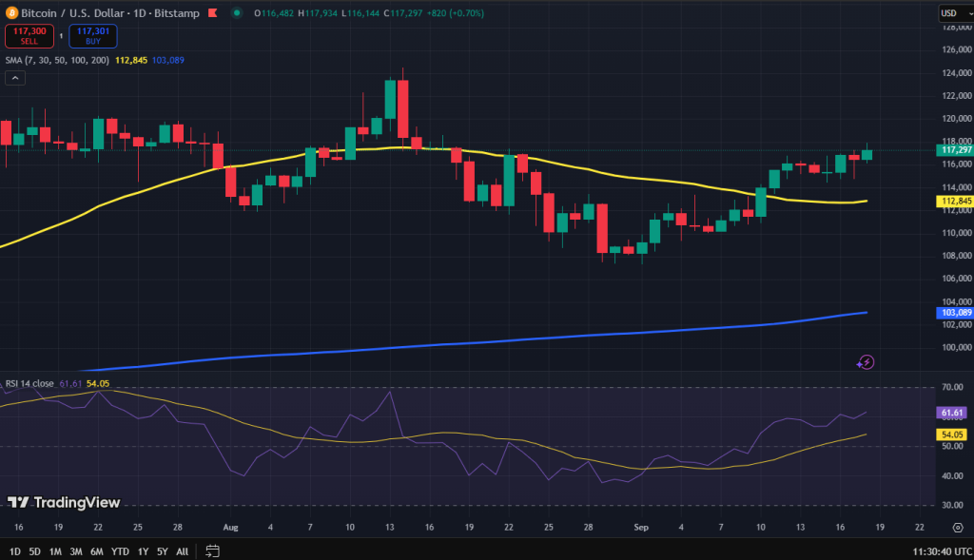Click the green market status dot

[x=237, y=13]
